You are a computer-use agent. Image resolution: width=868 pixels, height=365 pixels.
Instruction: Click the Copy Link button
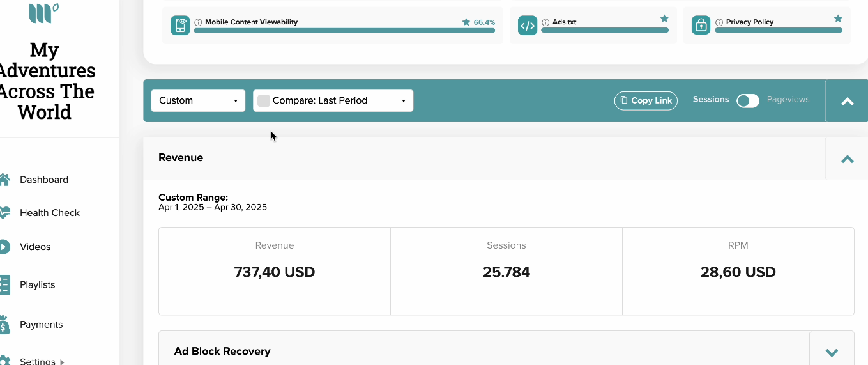[x=646, y=100]
